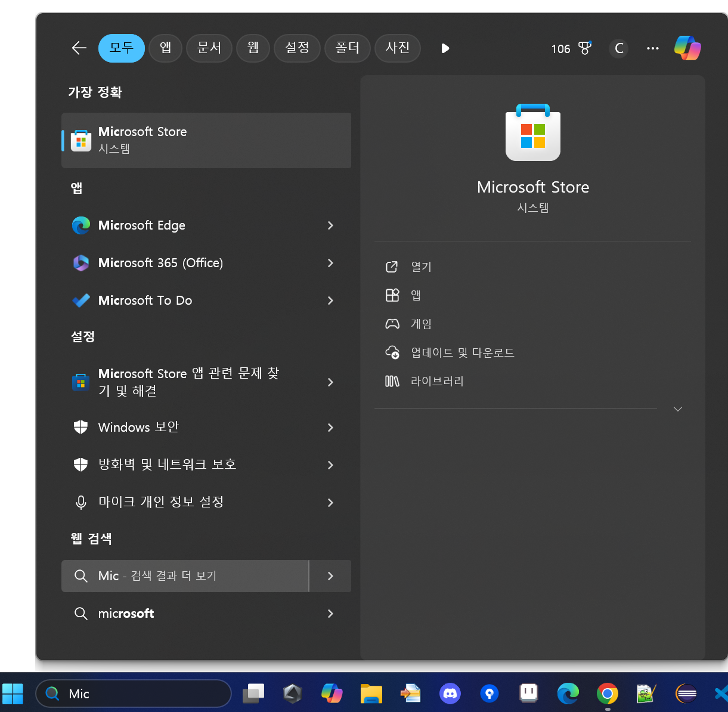Click the Windows 보안 shield icon
The height and width of the screenshot is (712, 728).
pos(81,427)
